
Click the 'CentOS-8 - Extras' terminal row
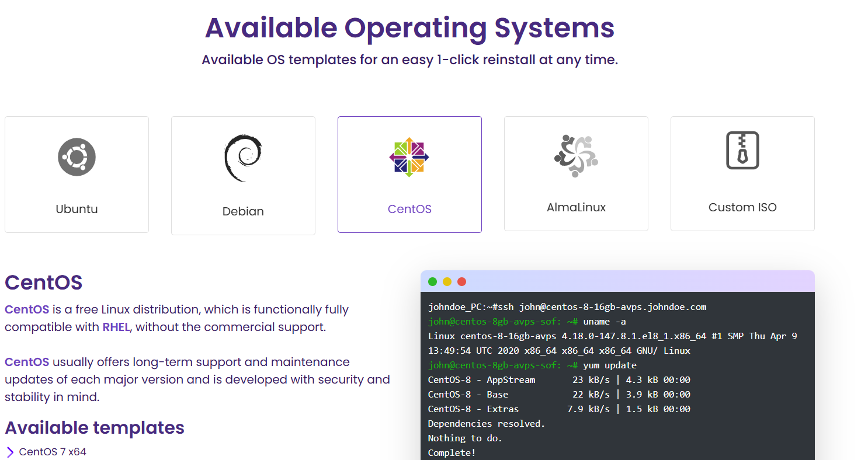(x=559, y=409)
